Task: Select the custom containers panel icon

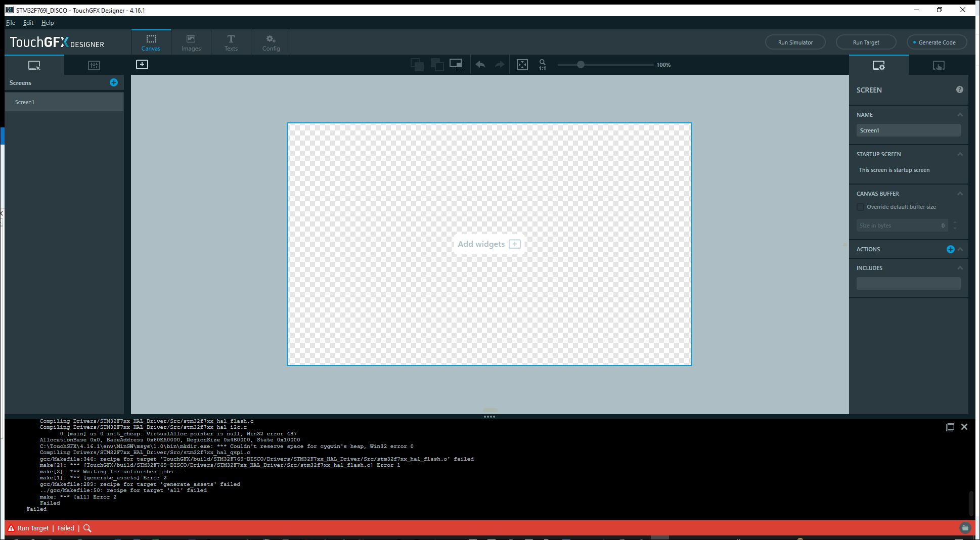Action: tap(94, 65)
